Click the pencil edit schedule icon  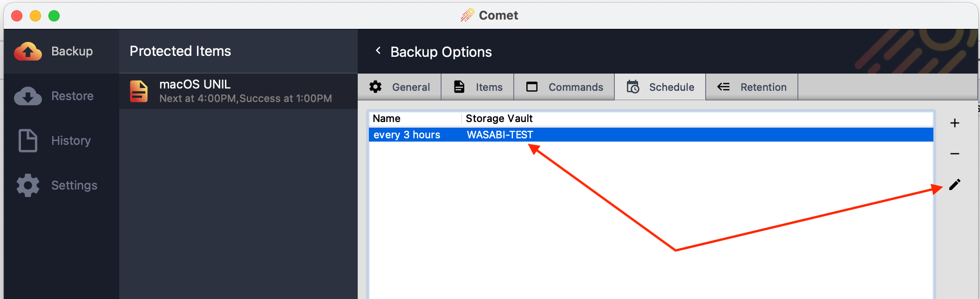954,184
